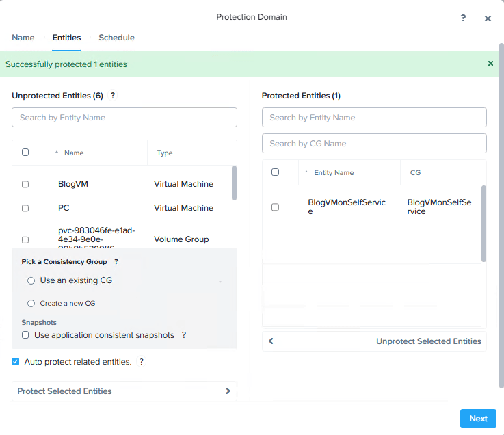This screenshot has width=504, height=435.
Task: Click the left chevron in Unprotect Selected Entities
Action: [x=271, y=341]
